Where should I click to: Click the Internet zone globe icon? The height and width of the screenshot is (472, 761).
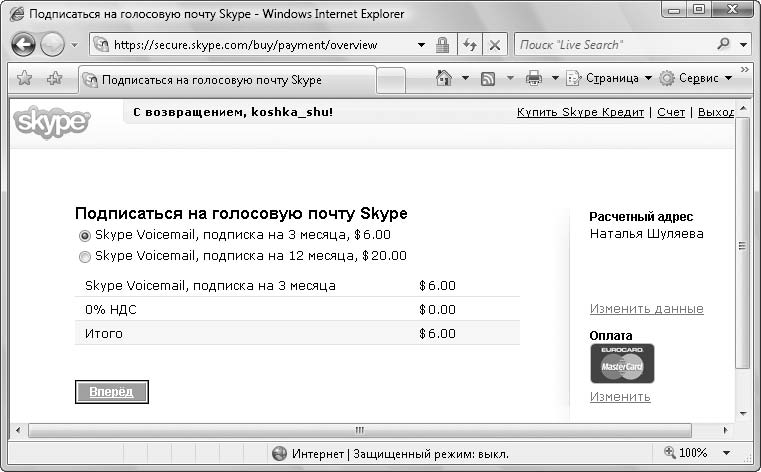click(x=280, y=454)
